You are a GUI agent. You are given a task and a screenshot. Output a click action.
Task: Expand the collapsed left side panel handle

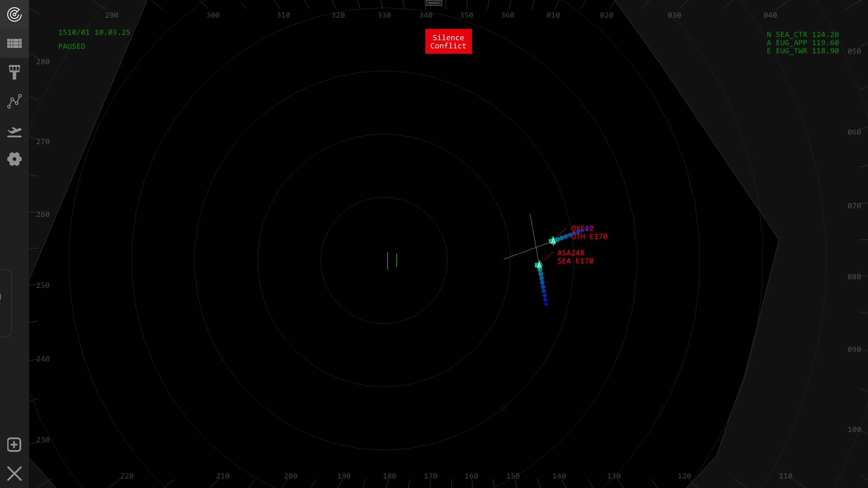[5, 303]
